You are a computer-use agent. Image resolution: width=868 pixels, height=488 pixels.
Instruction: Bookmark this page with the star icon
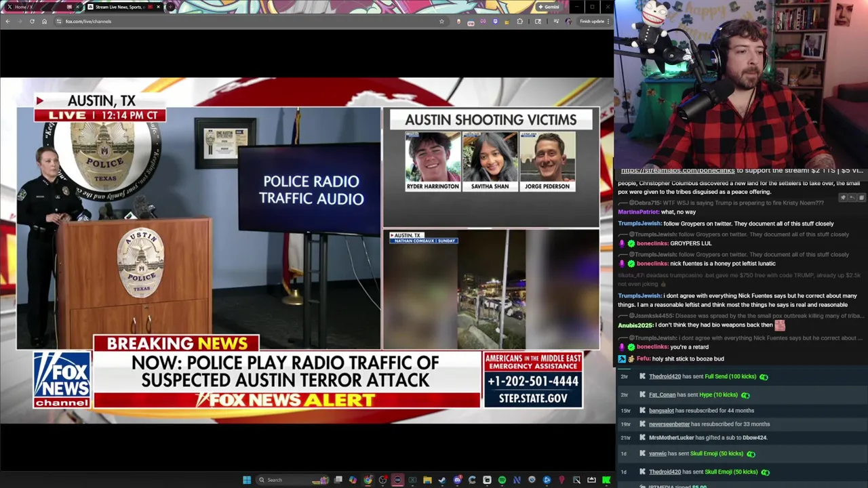441,21
